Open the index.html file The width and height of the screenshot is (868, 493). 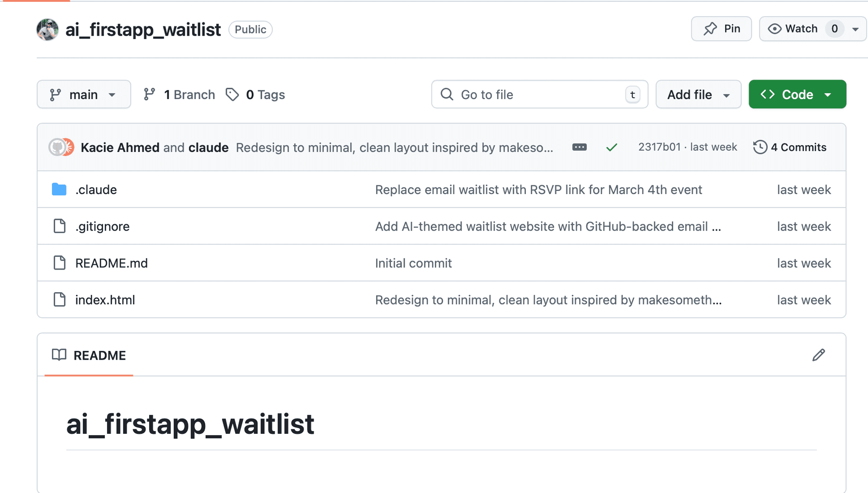105,299
